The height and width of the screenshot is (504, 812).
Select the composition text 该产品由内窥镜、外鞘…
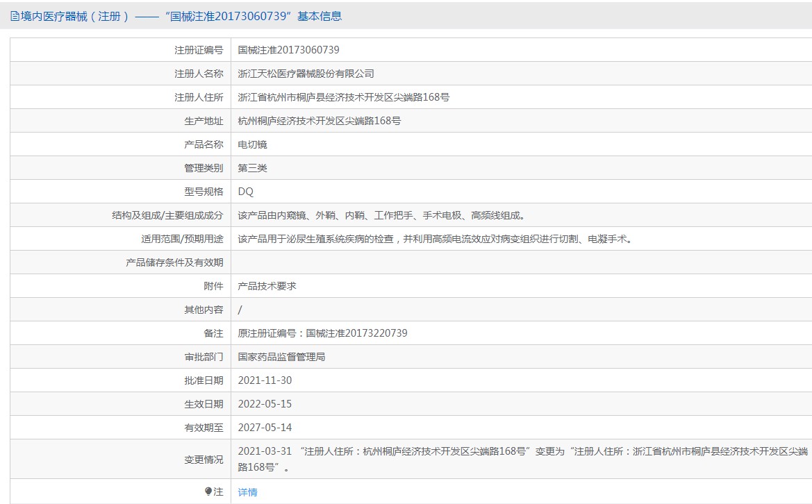(x=382, y=216)
